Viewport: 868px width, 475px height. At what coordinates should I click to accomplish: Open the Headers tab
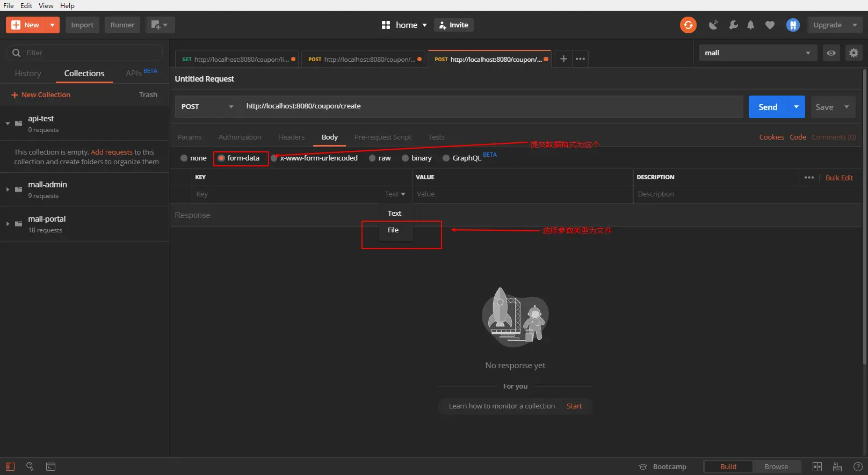coord(291,137)
